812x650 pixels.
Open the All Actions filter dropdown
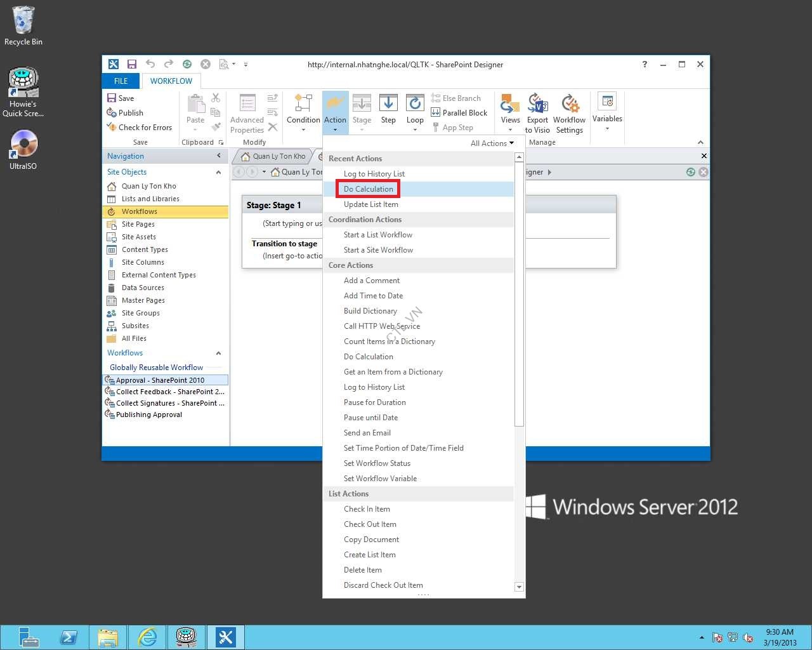click(x=492, y=143)
